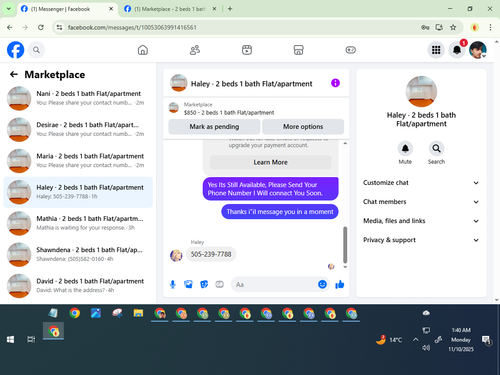Open Desirae conversation in list
This screenshot has height=375, width=500.
[78, 130]
